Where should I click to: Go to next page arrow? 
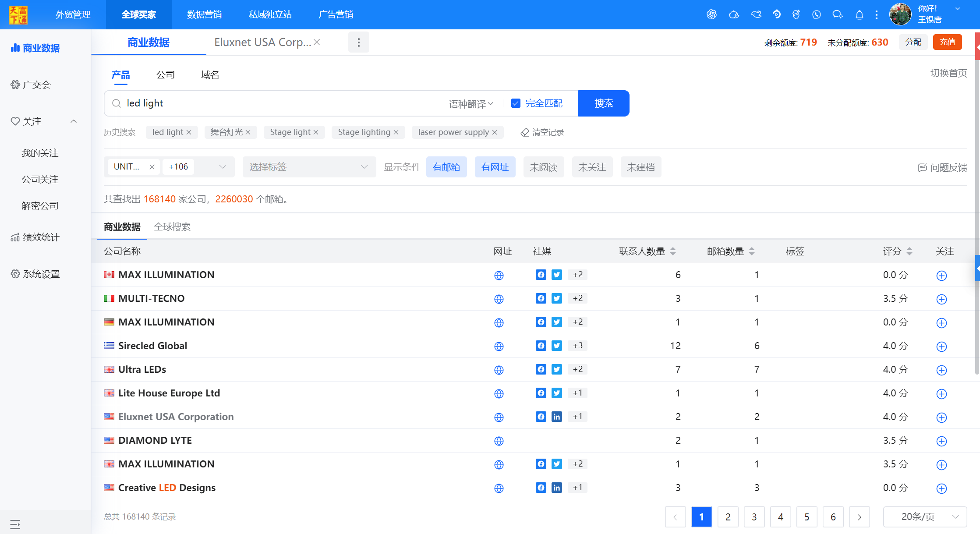click(x=860, y=517)
